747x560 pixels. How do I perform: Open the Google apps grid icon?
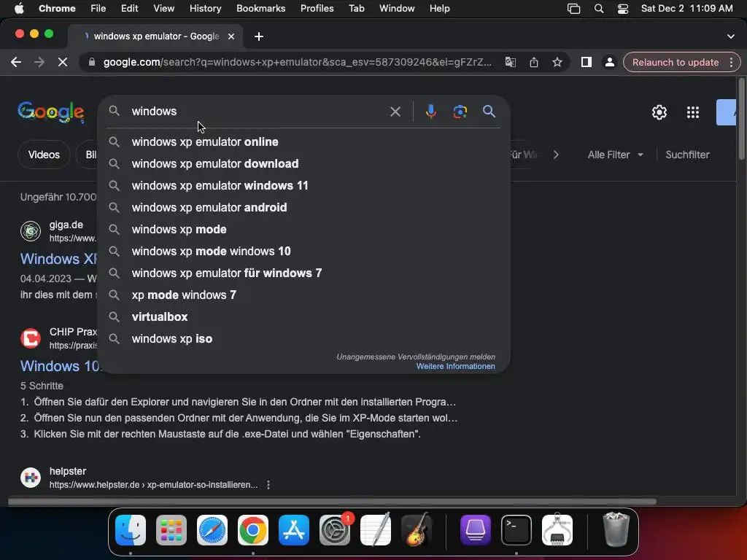pyautogui.click(x=693, y=112)
